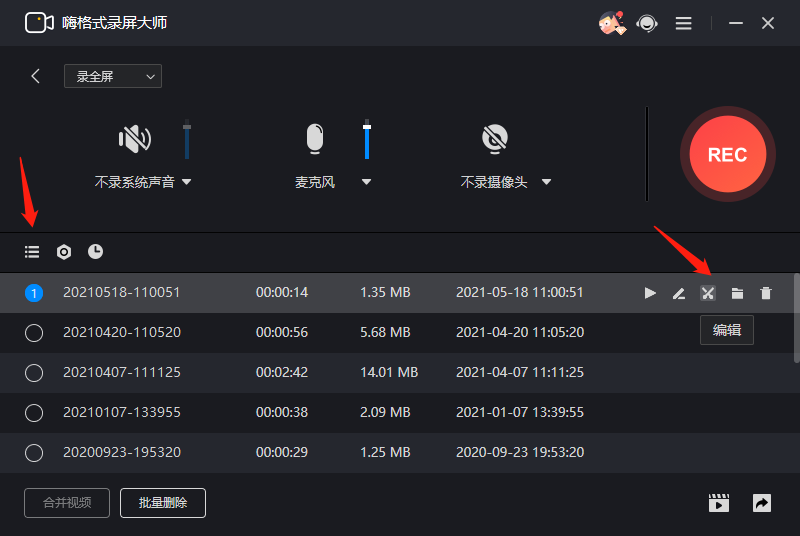Expand the 不录摄像头 dropdown arrow
The image size is (800, 536).
(546, 182)
